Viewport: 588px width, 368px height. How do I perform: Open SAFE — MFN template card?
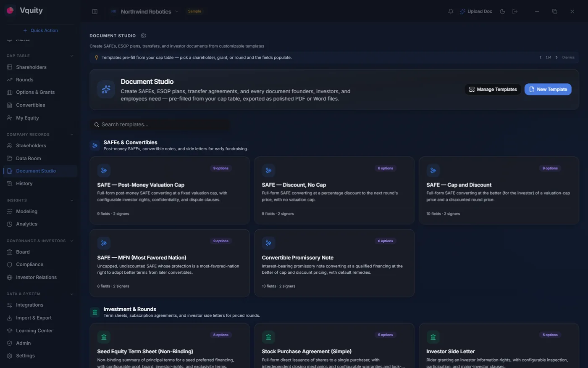point(170,263)
